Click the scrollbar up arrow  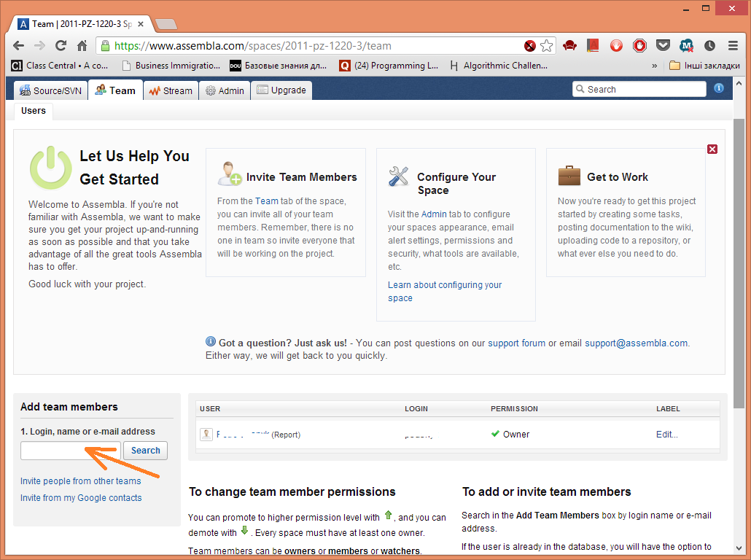point(739,83)
